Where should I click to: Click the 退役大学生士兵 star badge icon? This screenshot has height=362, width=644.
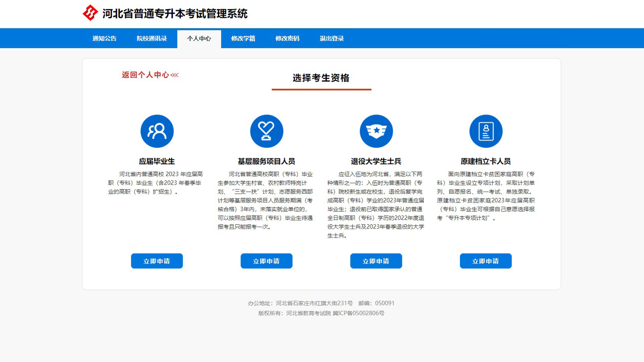click(x=376, y=131)
